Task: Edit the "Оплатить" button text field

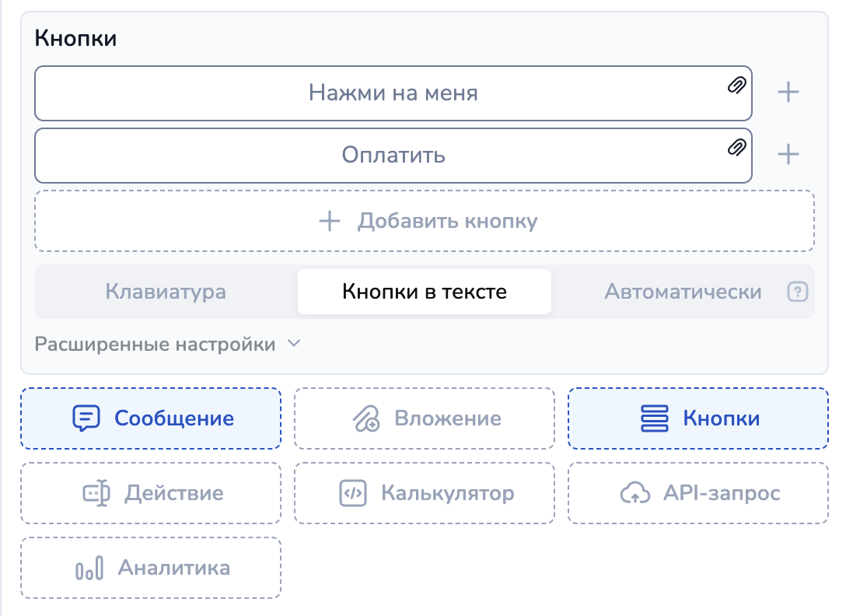Action: coord(393,155)
